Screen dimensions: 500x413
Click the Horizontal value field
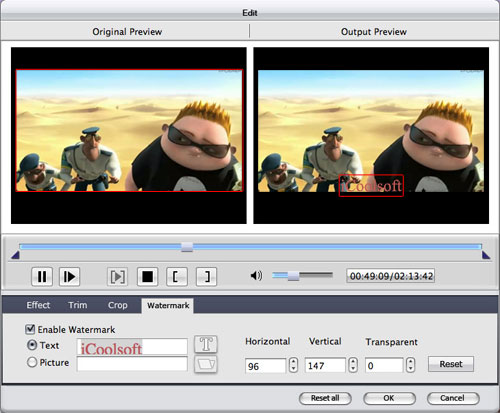click(x=266, y=366)
